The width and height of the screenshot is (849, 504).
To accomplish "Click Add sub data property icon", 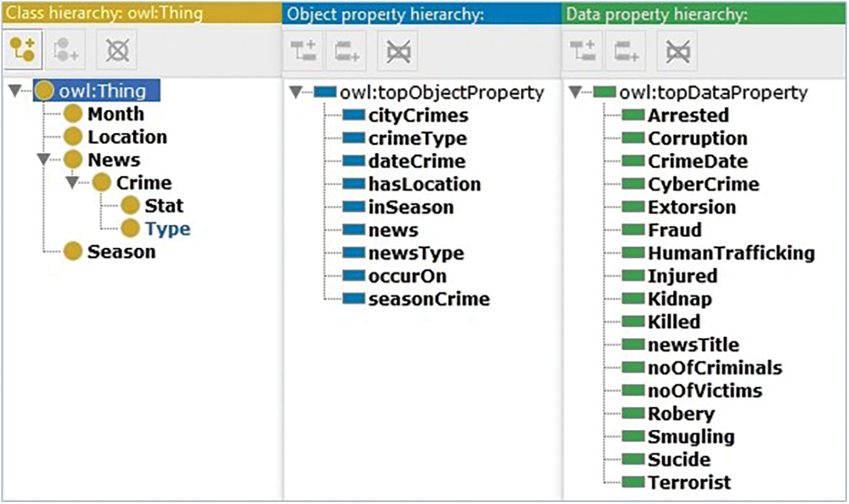I will click(582, 51).
